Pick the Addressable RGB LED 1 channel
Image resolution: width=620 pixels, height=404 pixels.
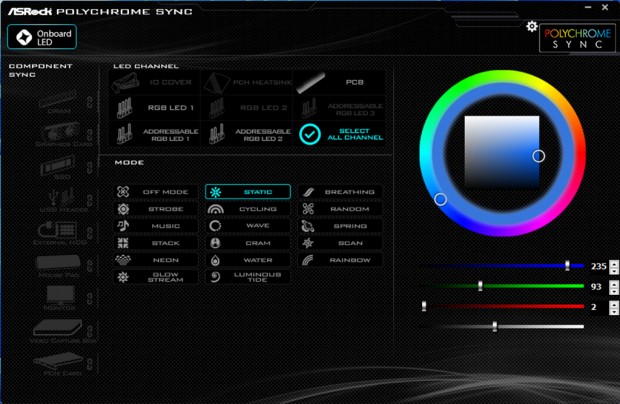(x=155, y=134)
